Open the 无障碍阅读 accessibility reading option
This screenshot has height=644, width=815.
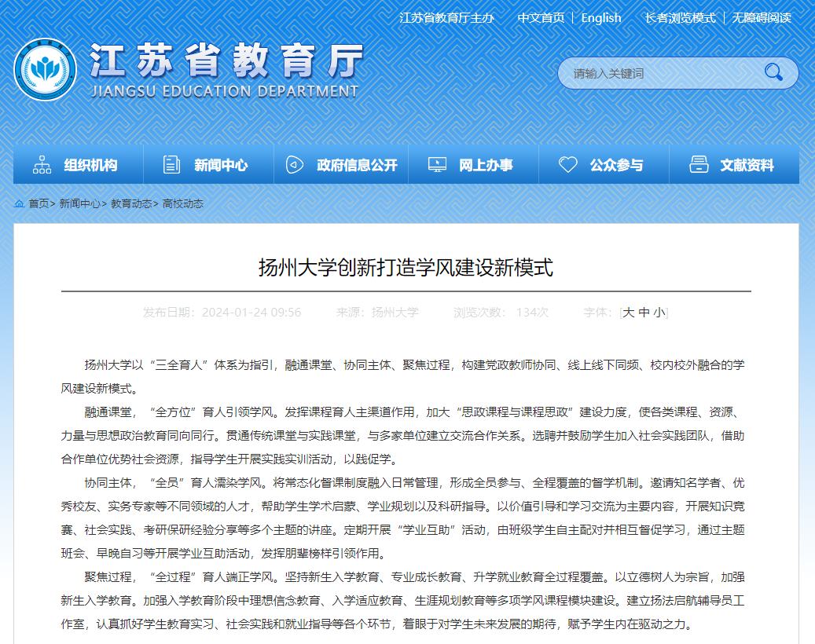[761, 18]
